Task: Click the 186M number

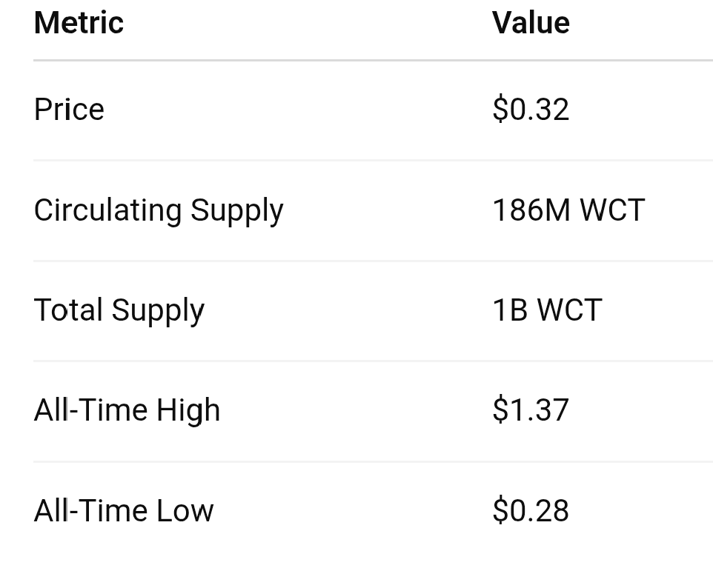Action: (531, 210)
